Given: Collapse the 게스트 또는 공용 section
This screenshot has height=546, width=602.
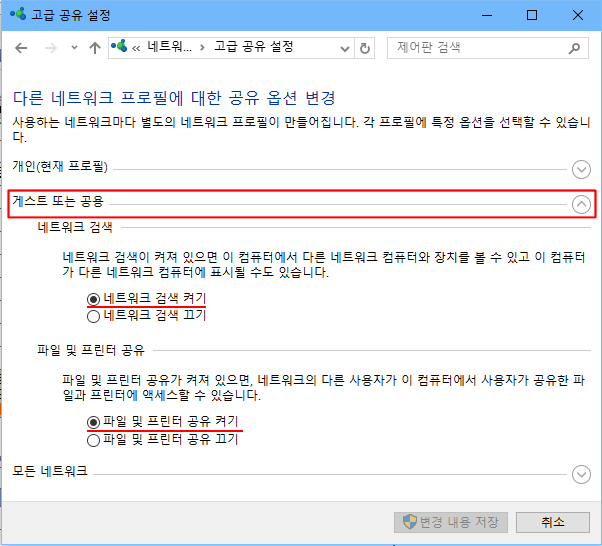Looking at the screenshot, I should (x=581, y=204).
